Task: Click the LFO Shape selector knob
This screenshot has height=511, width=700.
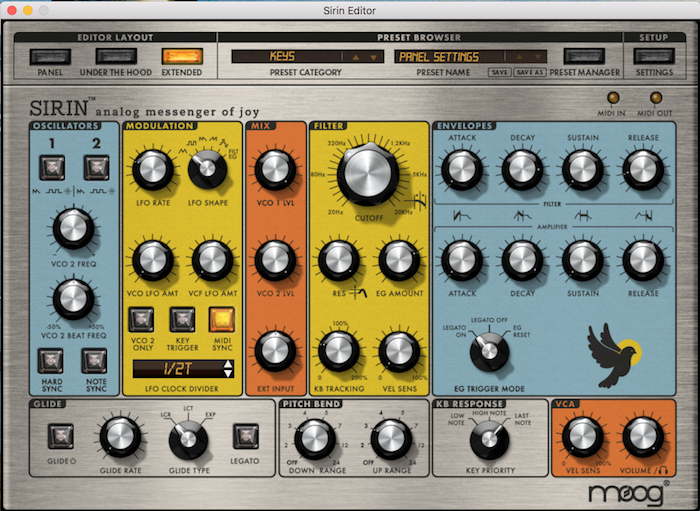Action: point(207,169)
